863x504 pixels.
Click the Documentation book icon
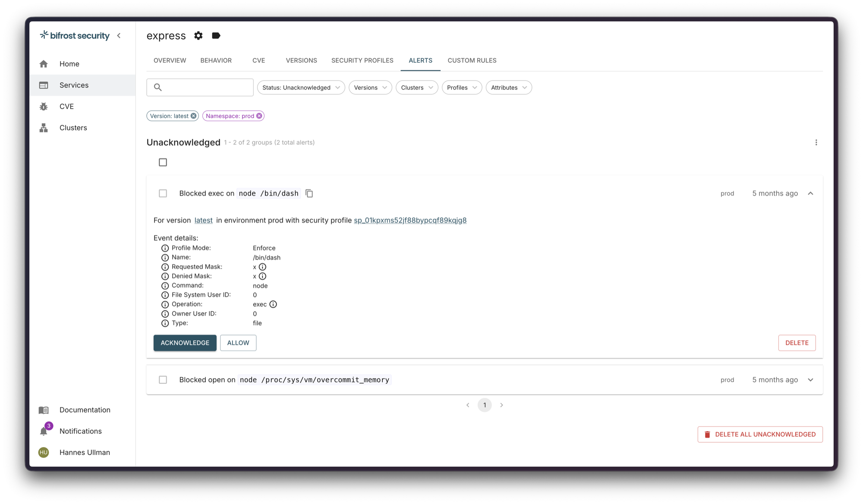(44, 410)
